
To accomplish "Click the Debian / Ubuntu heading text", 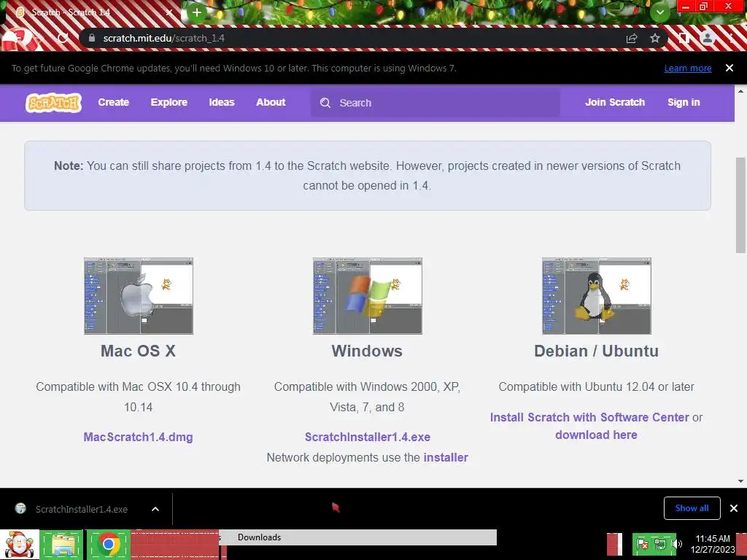I will (597, 351).
